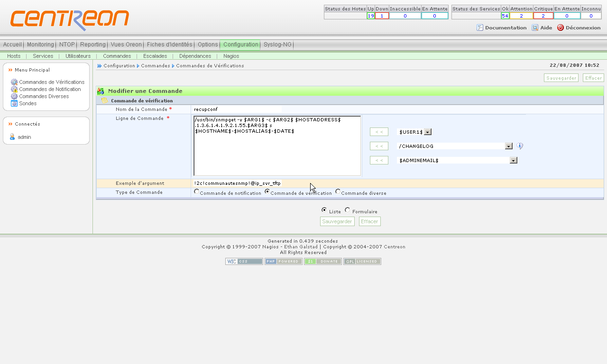607x364 pixels.
Task: Click the GPL Licensed badge
Action: pyautogui.click(x=362, y=261)
